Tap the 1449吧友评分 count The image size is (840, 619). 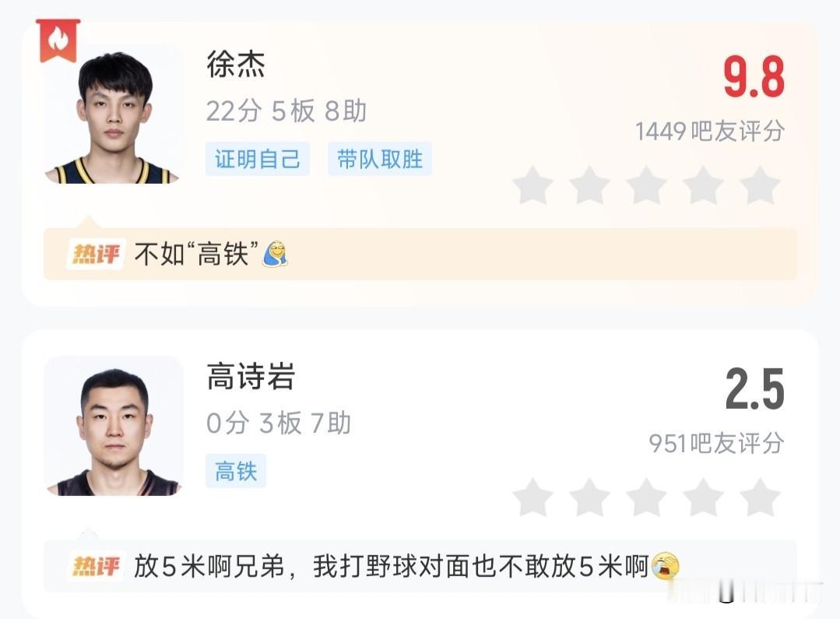tap(710, 132)
